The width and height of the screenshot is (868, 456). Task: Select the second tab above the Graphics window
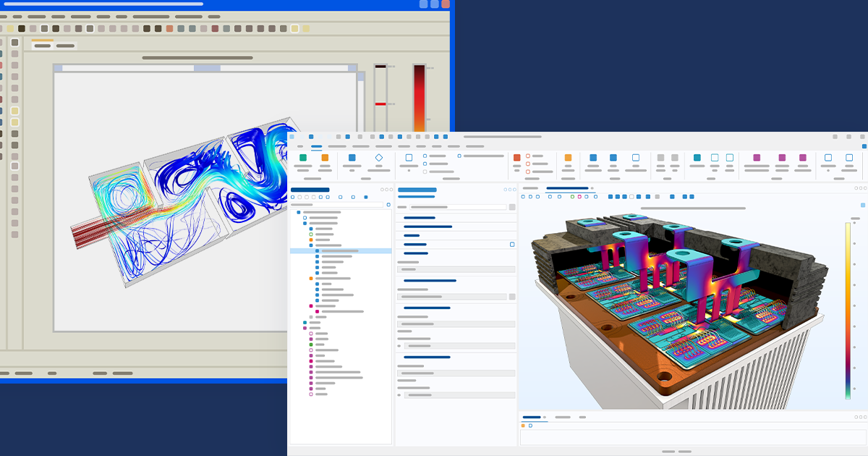567,190
